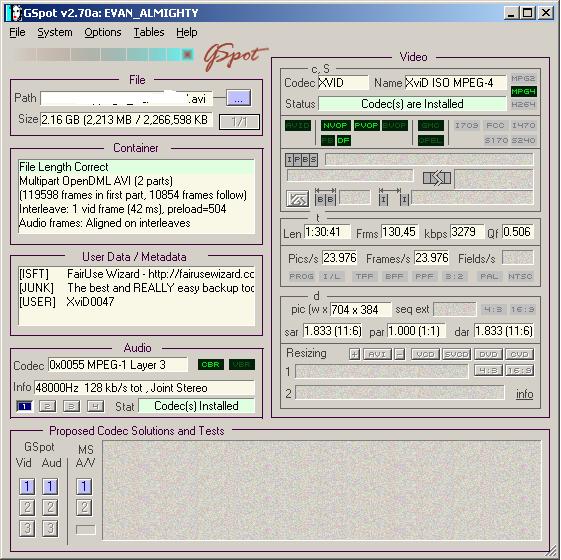Click the PVOP indicator
This screenshot has width=561, height=560.
pos(366,125)
